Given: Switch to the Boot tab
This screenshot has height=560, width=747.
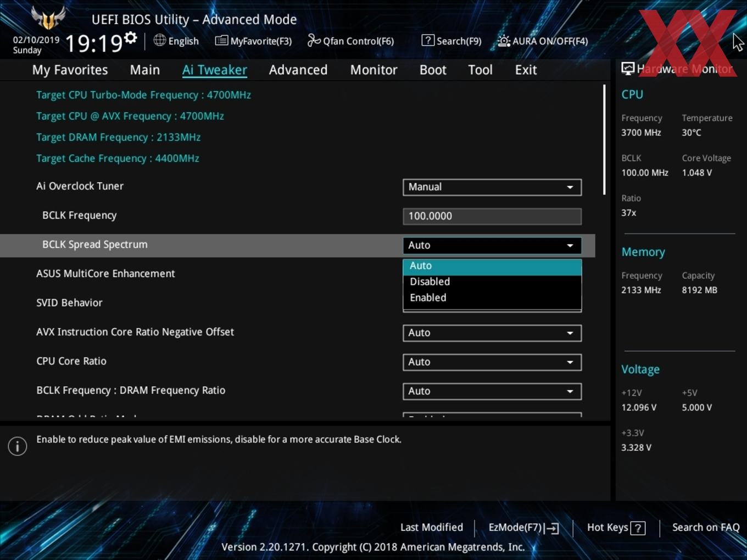Looking at the screenshot, I should coord(433,70).
